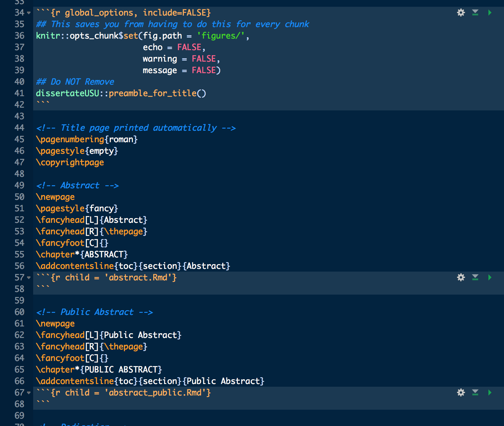Run all chunks above the abstract.Rmd chunk
The image size is (504, 426).
point(475,278)
